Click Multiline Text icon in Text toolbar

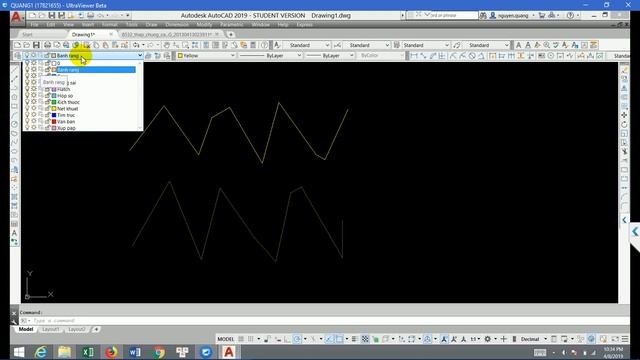tap(518, 45)
